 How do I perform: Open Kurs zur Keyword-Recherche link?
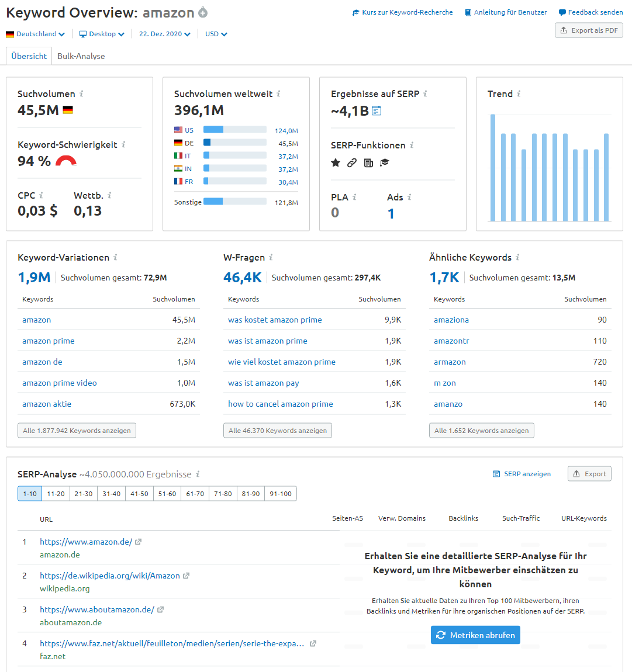(403, 12)
